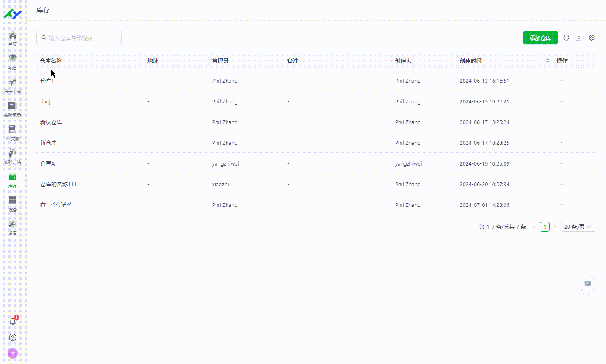The height and width of the screenshot is (364, 606).
Task: Refresh the warehouse list
Action: [566, 38]
